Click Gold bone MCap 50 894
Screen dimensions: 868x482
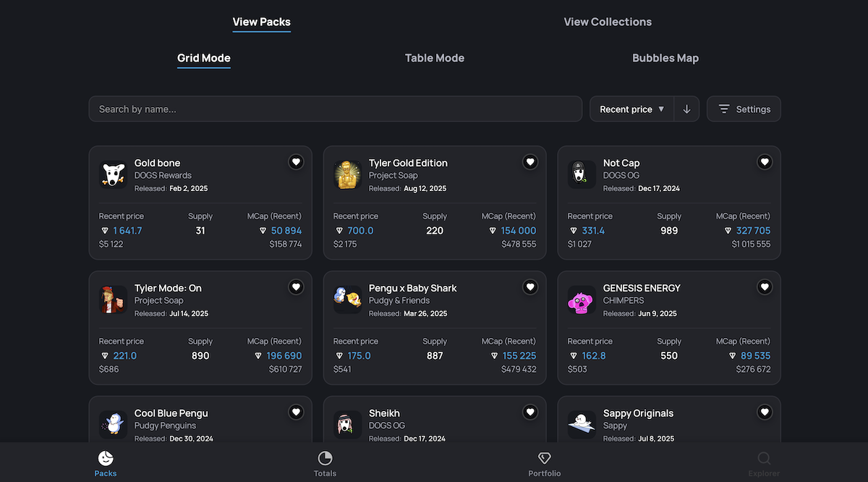tap(286, 231)
